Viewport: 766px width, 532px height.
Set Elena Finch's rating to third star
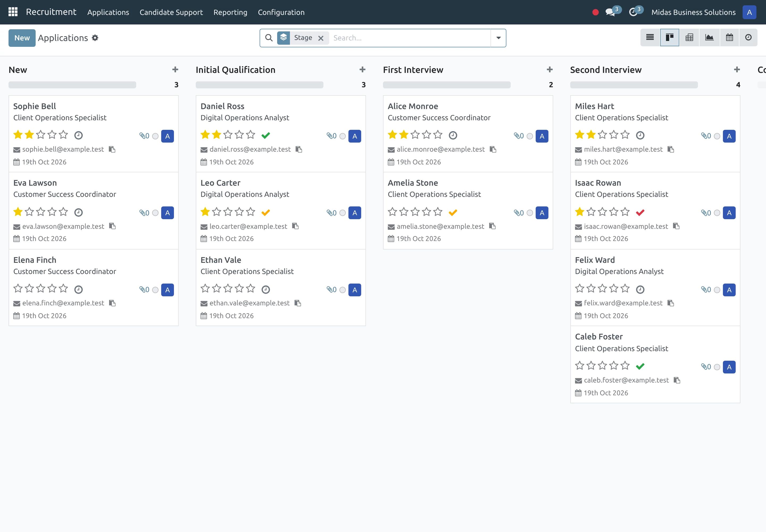[x=41, y=288]
